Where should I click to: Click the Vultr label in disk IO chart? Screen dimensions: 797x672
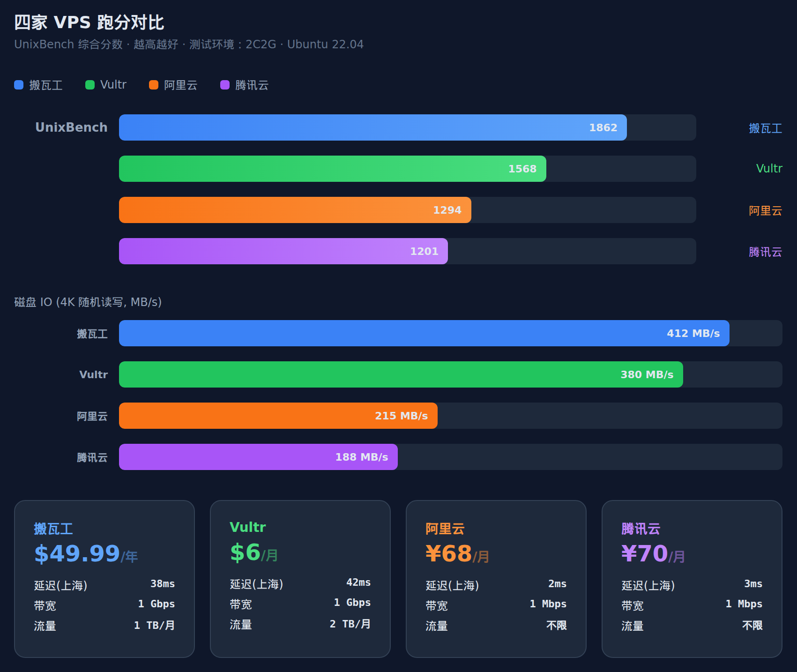tap(93, 374)
